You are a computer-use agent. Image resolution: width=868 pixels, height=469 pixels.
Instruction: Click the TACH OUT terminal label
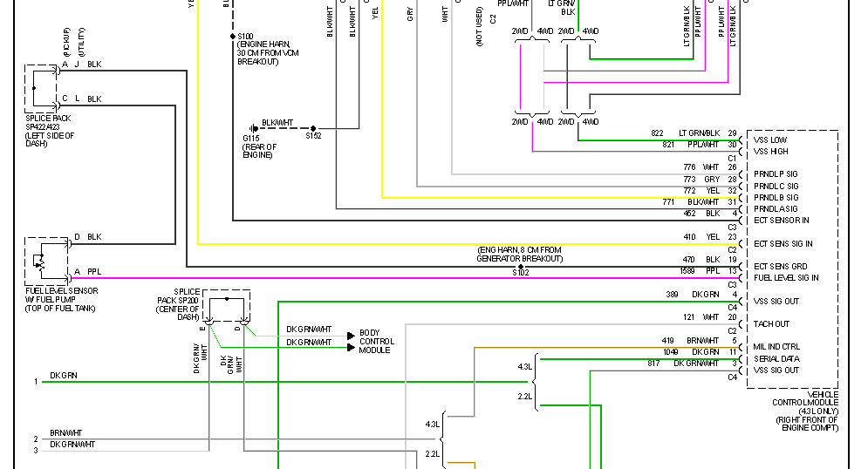(771, 324)
